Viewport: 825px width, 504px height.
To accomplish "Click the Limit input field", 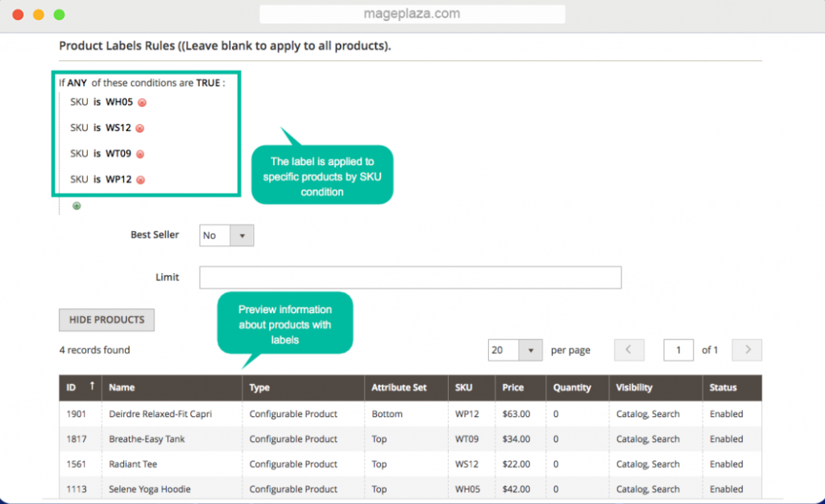I will click(x=410, y=277).
